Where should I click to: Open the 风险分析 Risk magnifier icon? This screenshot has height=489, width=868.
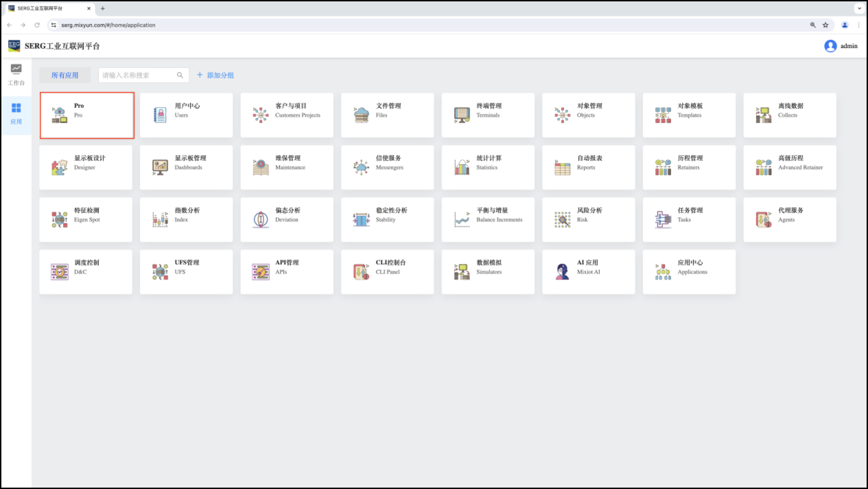click(562, 219)
